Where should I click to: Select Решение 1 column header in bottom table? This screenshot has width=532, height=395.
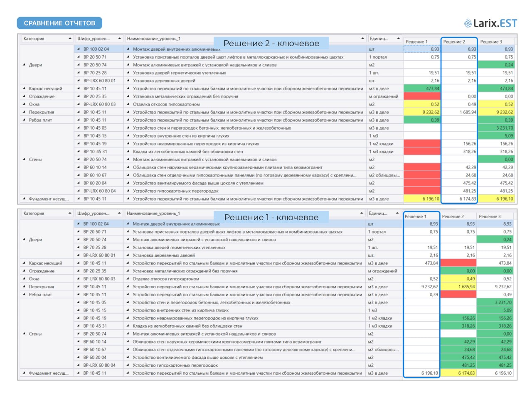(x=421, y=216)
